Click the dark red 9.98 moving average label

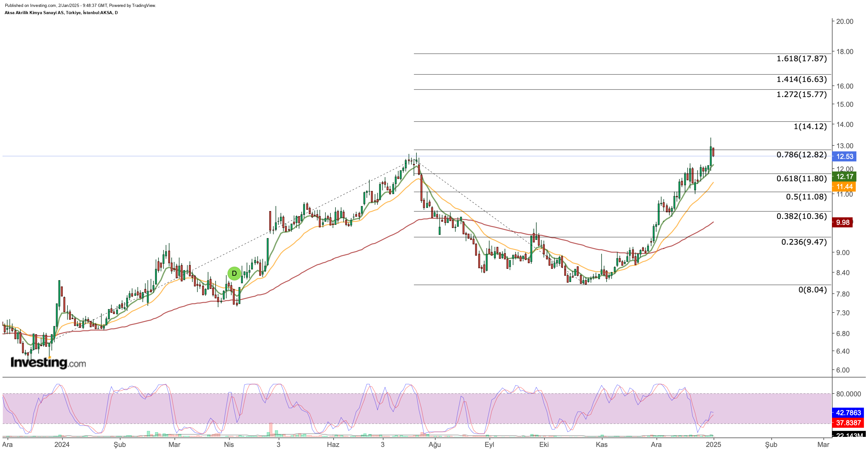[x=842, y=223]
